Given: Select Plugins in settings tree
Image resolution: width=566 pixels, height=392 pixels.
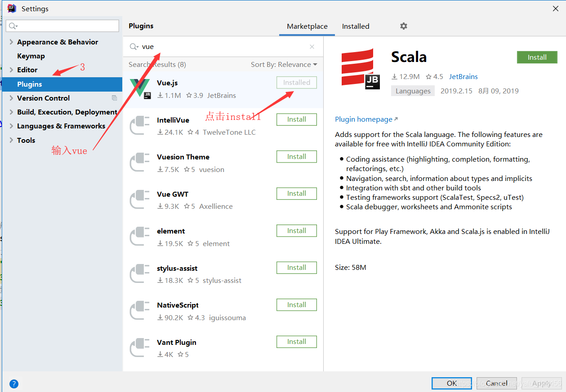Looking at the screenshot, I should point(62,84).
